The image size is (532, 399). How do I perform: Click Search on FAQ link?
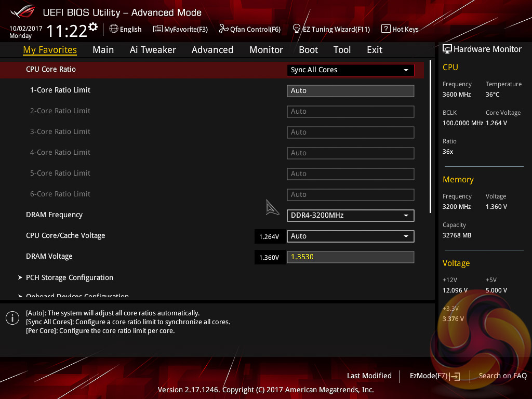click(502, 376)
